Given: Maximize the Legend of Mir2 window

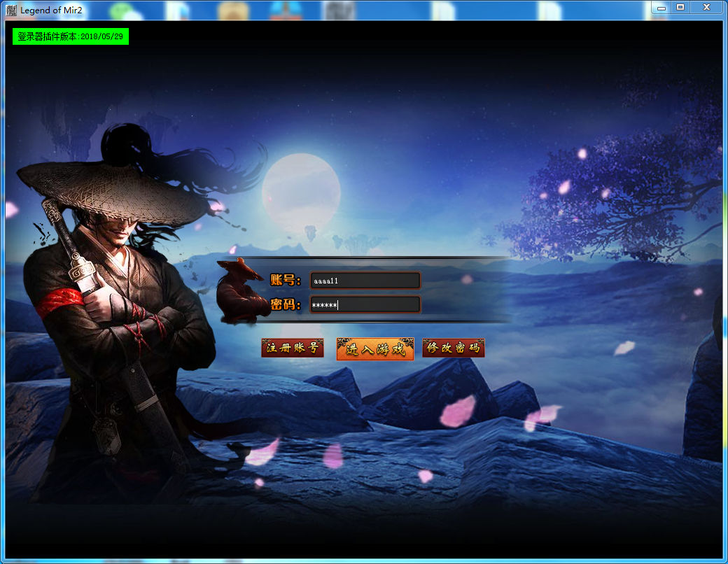Looking at the screenshot, I should (680, 7).
